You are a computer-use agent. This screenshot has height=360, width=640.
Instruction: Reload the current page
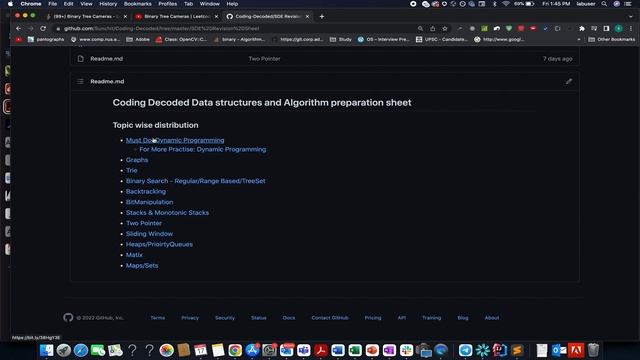(x=43, y=28)
